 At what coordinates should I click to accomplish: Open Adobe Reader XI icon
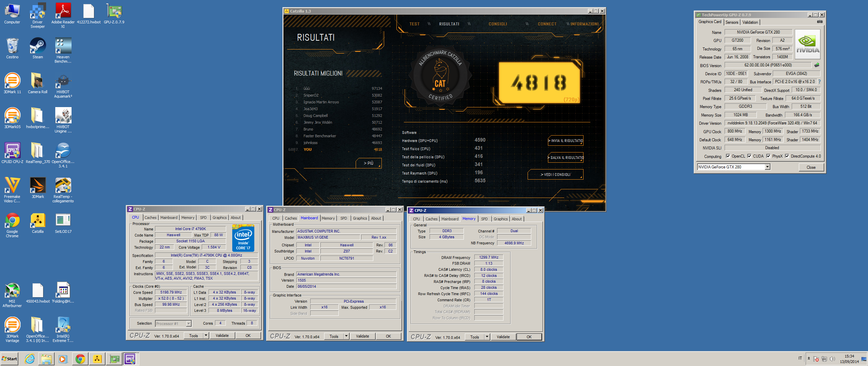click(63, 16)
